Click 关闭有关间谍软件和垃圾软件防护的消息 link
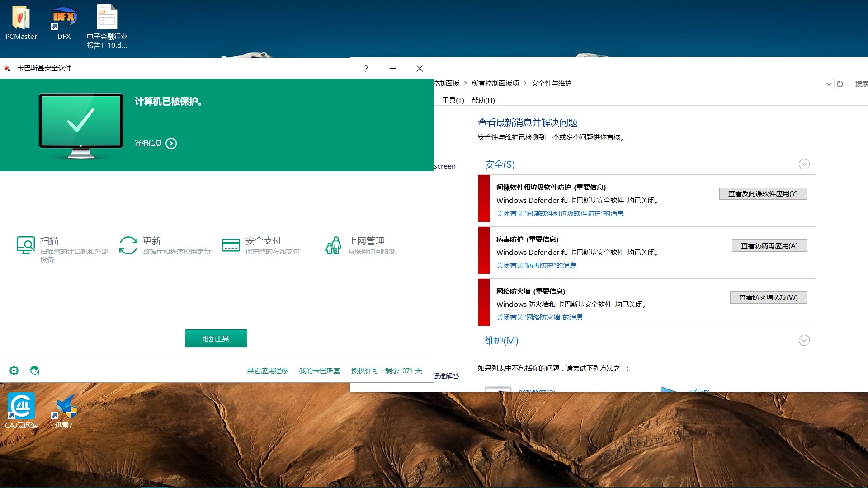868x488 pixels. tap(560, 213)
